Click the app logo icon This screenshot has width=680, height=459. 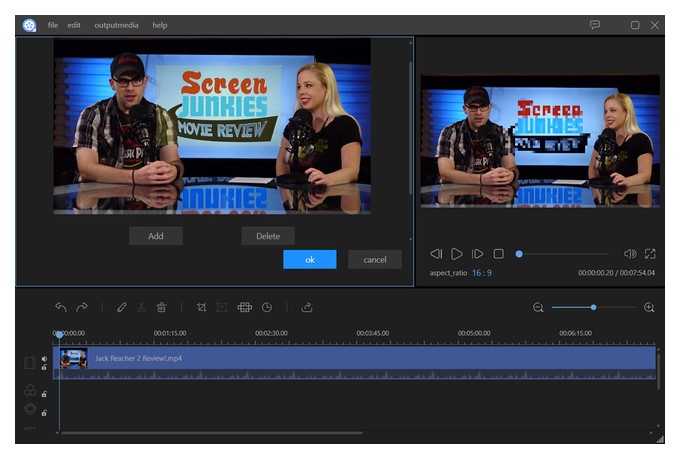[29, 25]
